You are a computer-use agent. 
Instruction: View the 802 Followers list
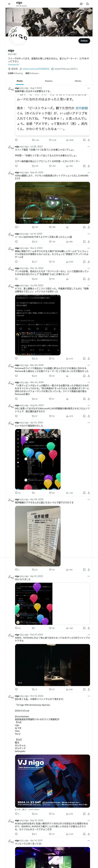coord(32,73)
